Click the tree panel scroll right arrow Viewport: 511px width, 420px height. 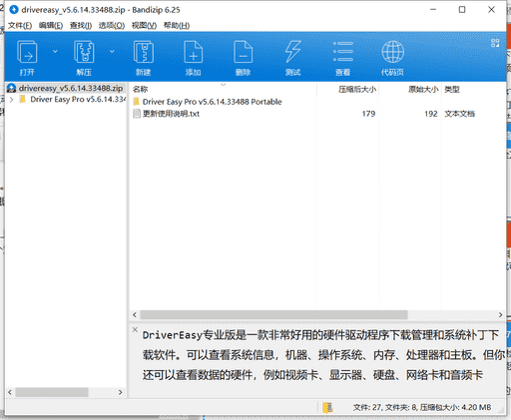coord(120,392)
